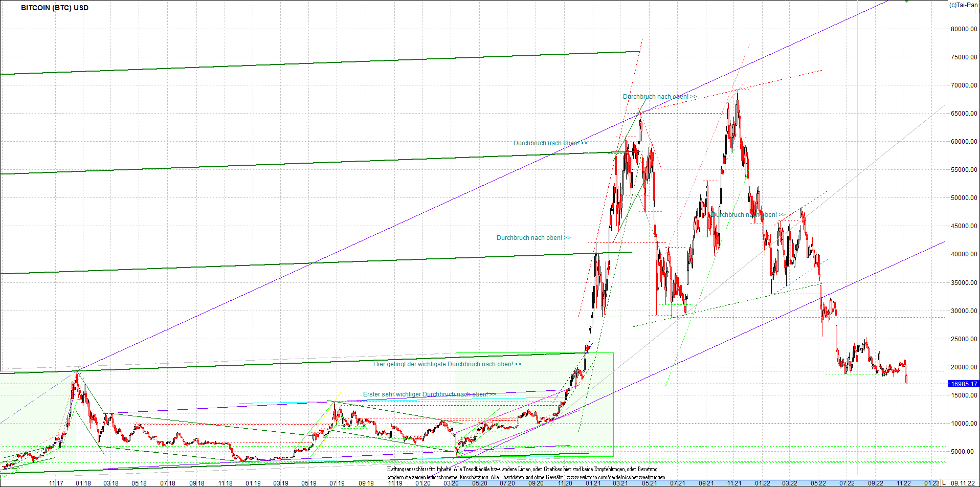
Task: Click the 11.17 marker on the time axis
Action: click(56, 483)
